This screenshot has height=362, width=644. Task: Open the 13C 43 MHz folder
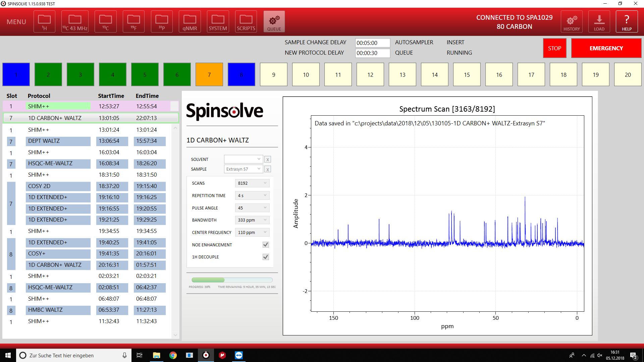75,22
